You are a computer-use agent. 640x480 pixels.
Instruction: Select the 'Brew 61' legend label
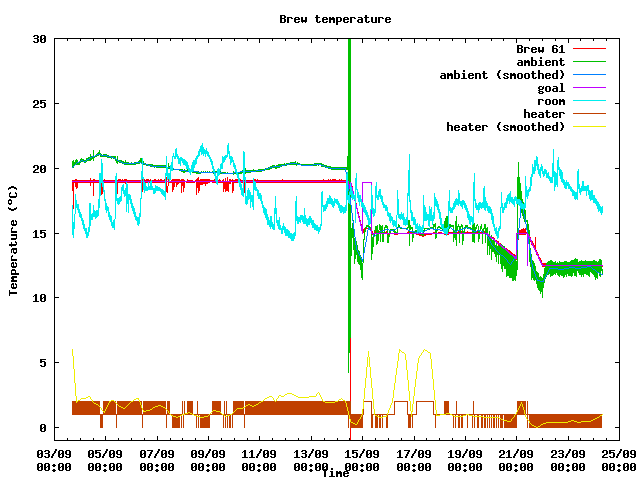coord(540,49)
